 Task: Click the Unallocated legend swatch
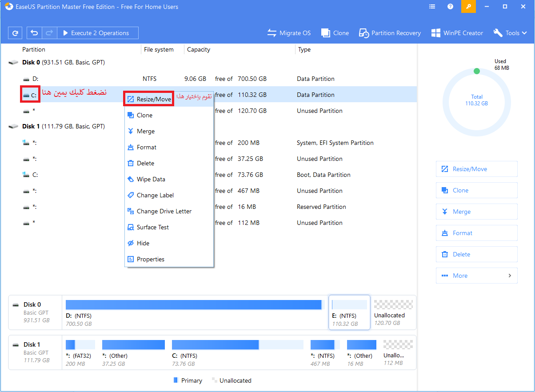(x=215, y=380)
